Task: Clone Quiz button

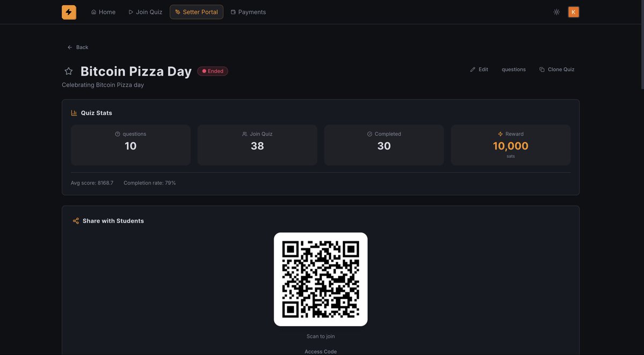Action: click(557, 69)
